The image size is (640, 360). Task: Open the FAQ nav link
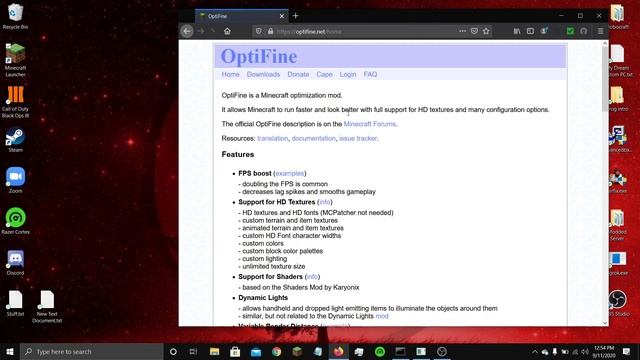[370, 74]
